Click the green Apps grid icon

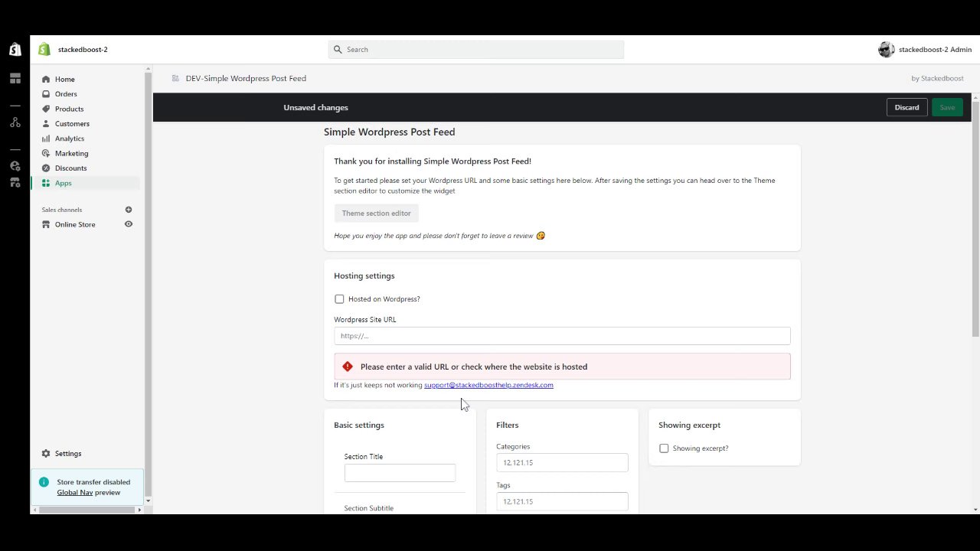point(46,183)
